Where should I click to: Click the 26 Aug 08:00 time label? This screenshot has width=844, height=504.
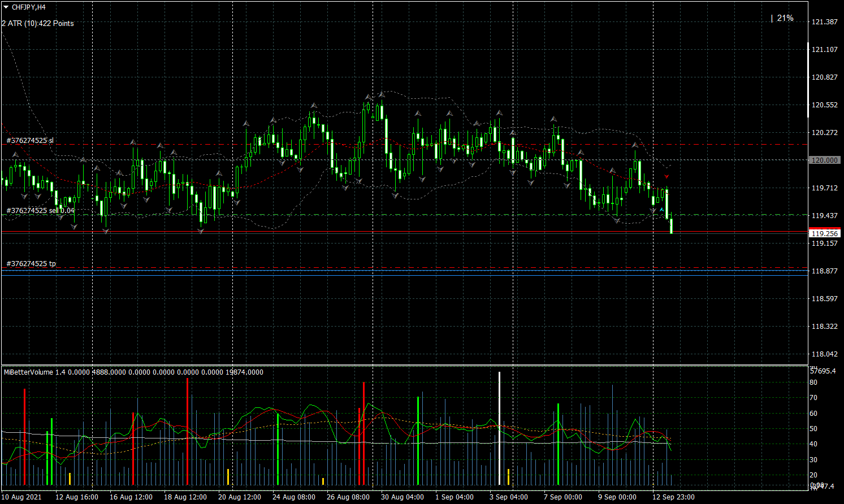[348, 497]
